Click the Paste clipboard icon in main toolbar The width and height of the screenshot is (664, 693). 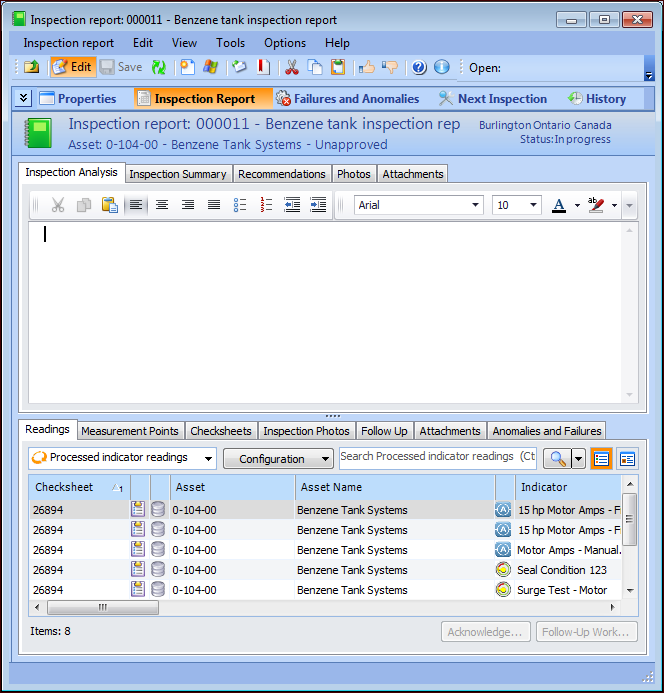tap(338, 67)
